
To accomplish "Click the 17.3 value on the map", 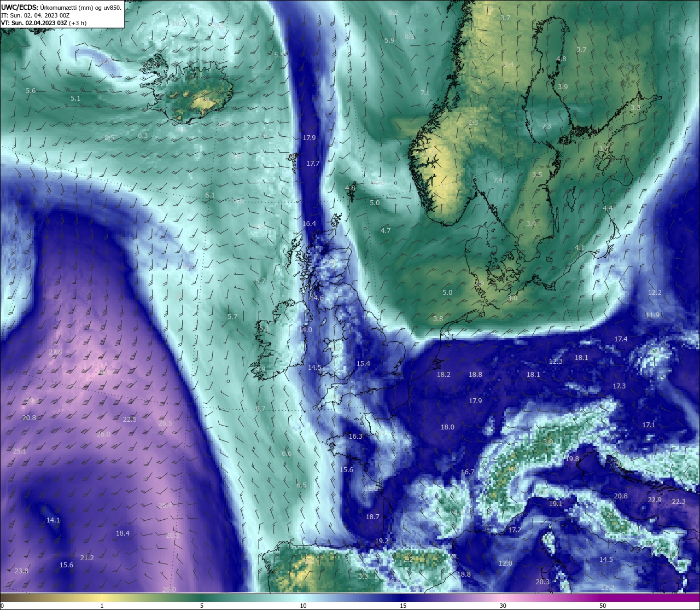I will coord(619,386).
